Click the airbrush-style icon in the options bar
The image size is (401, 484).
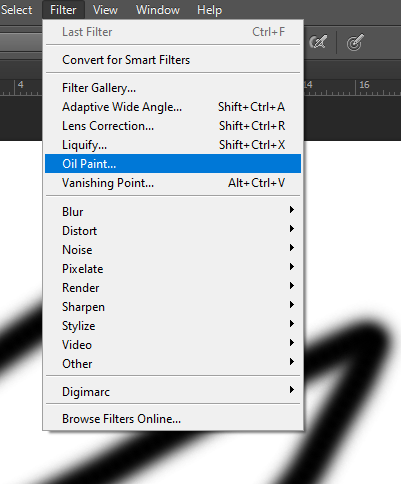[318, 42]
